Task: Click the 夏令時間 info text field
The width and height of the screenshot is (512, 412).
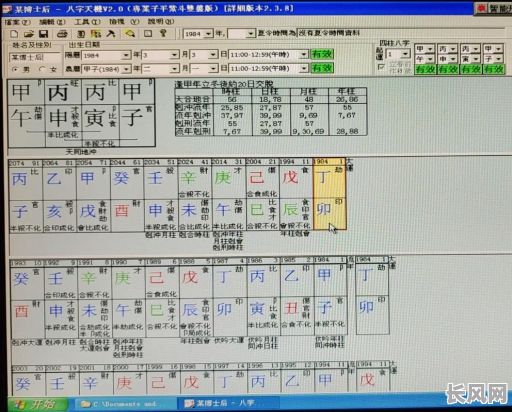Action: pos(400,33)
